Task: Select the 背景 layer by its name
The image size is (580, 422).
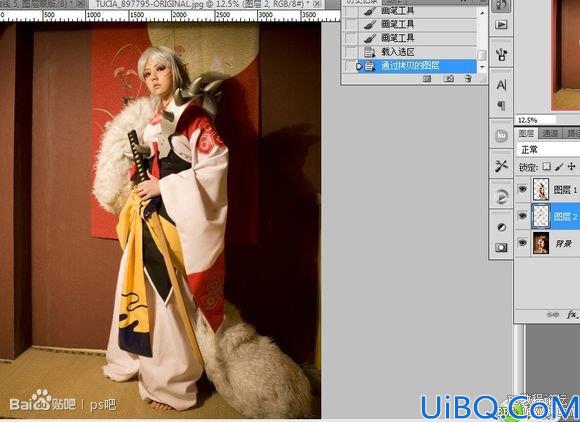Action: [563, 243]
